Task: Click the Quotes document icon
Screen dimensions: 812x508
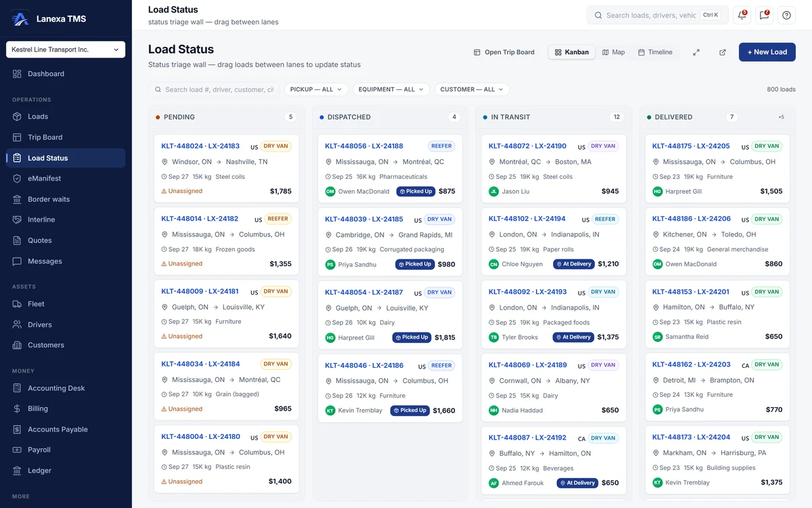Action: pyautogui.click(x=17, y=240)
